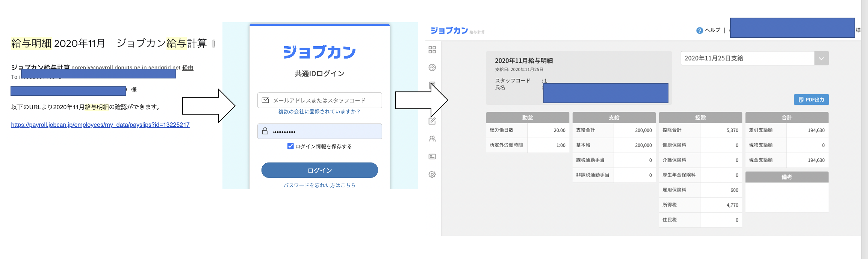The image size is (868, 259).
Task: Click the 2020年11月給与明細 payslip title
Action: [524, 60]
